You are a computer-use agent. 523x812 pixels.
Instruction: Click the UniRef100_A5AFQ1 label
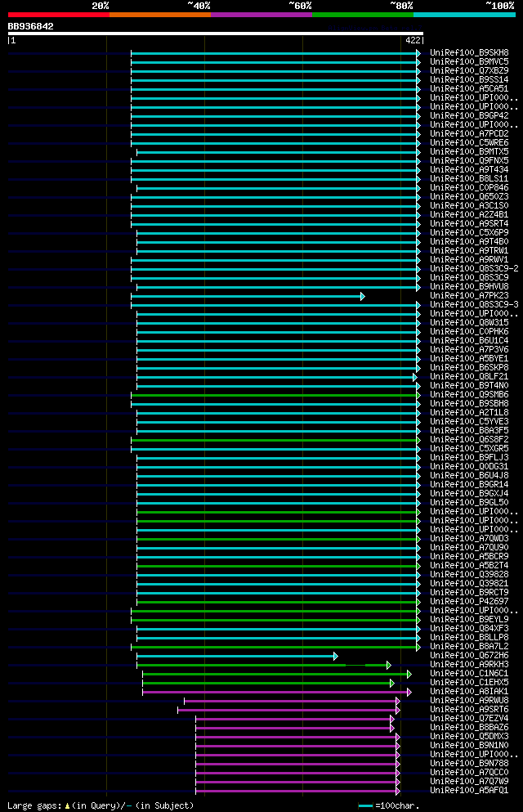coord(469,790)
